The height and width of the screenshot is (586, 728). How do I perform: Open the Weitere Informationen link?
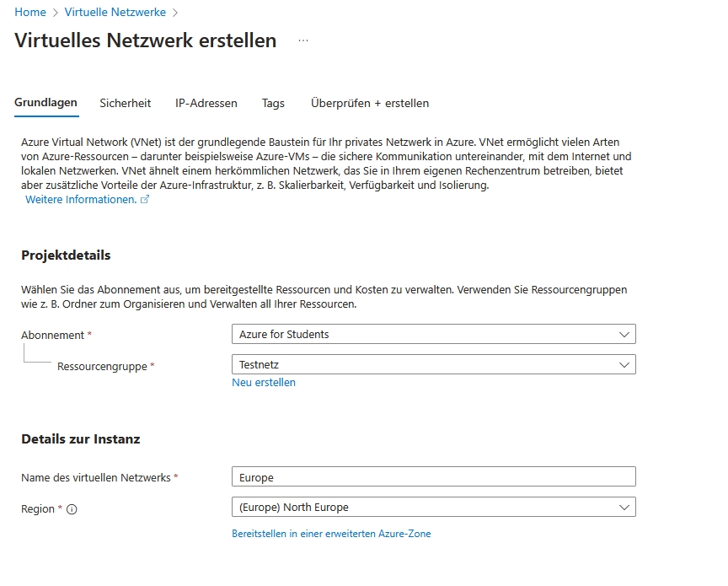tap(81, 200)
